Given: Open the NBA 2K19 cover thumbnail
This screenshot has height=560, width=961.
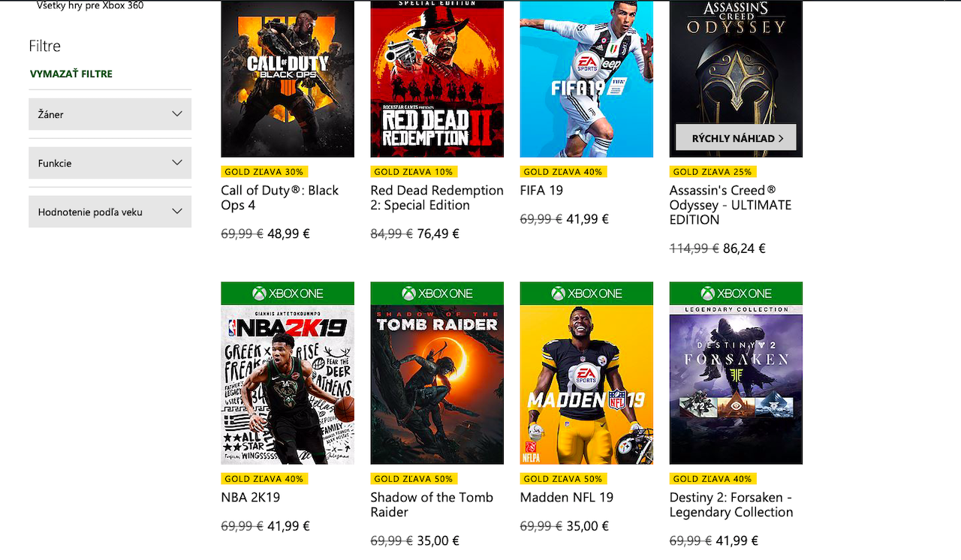Looking at the screenshot, I should (288, 384).
